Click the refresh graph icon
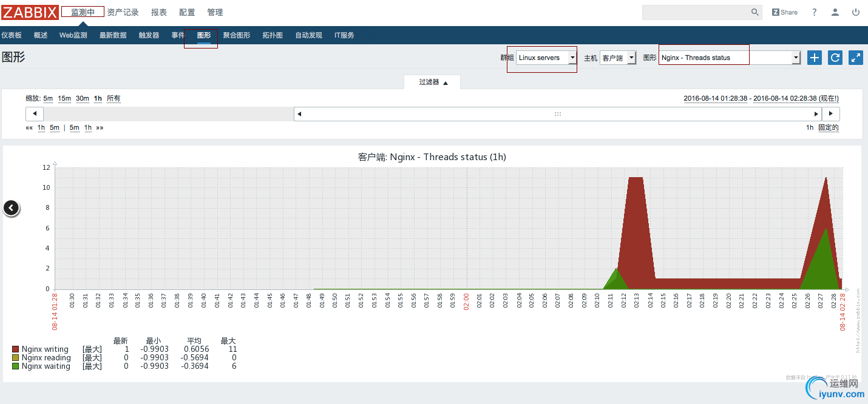 (835, 58)
